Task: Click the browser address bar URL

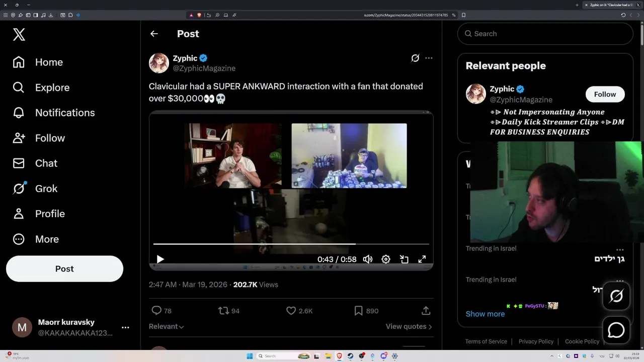Action: pyautogui.click(x=406, y=15)
